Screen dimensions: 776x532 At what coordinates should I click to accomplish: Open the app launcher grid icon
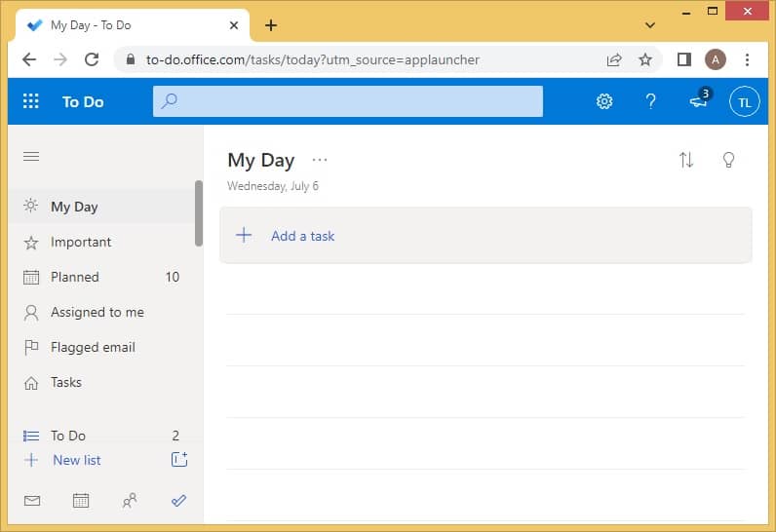[30, 101]
